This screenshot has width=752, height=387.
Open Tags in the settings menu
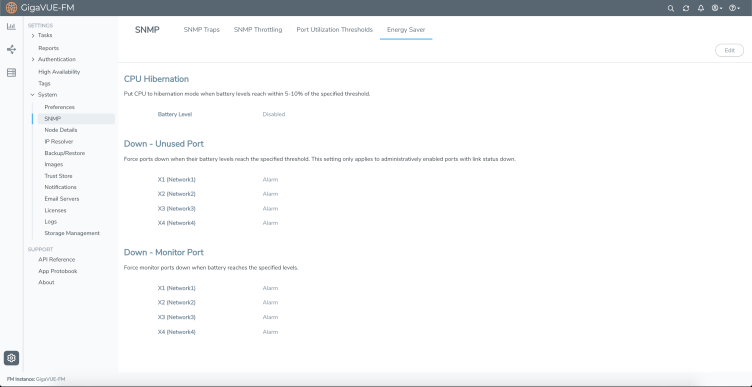(44, 83)
